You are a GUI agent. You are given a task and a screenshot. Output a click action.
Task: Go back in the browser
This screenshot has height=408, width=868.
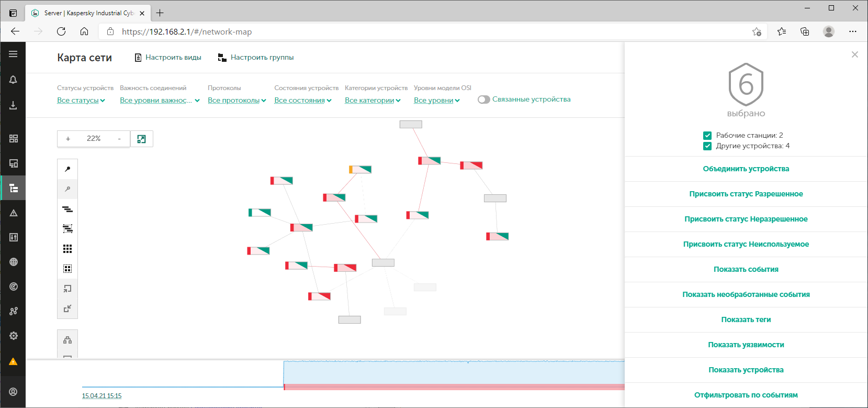(x=15, y=31)
